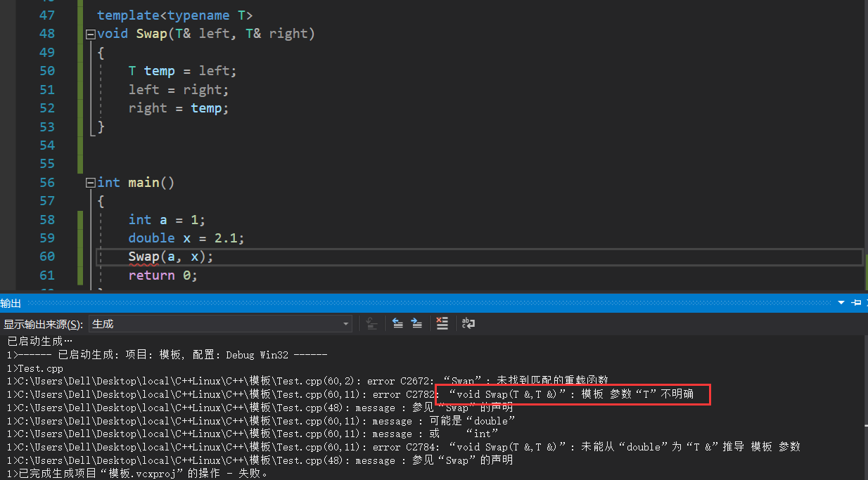868x480 pixels.
Task: Click the template<typename T> code line
Action: [174, 15]
